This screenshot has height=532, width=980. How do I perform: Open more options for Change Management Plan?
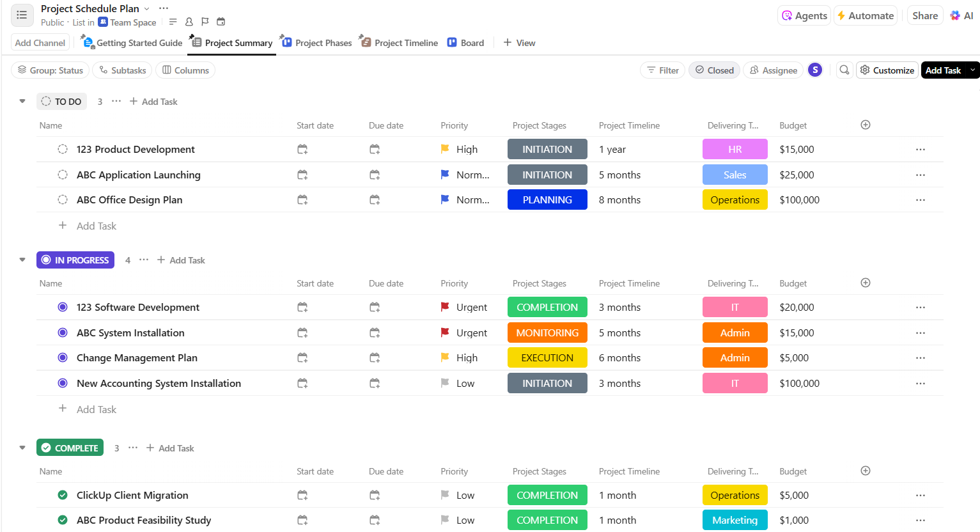coord(920,358)
